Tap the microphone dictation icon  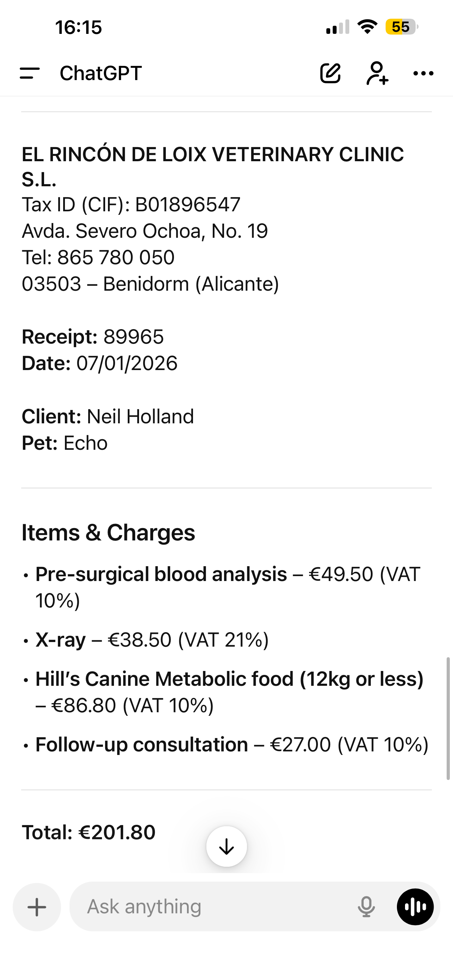click(366, 907)
